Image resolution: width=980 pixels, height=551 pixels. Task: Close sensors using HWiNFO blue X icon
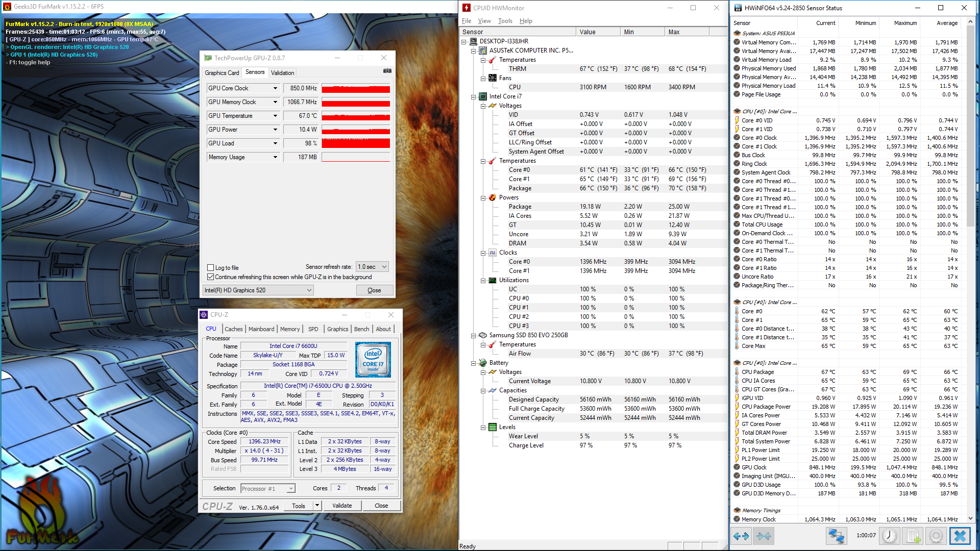960,536
